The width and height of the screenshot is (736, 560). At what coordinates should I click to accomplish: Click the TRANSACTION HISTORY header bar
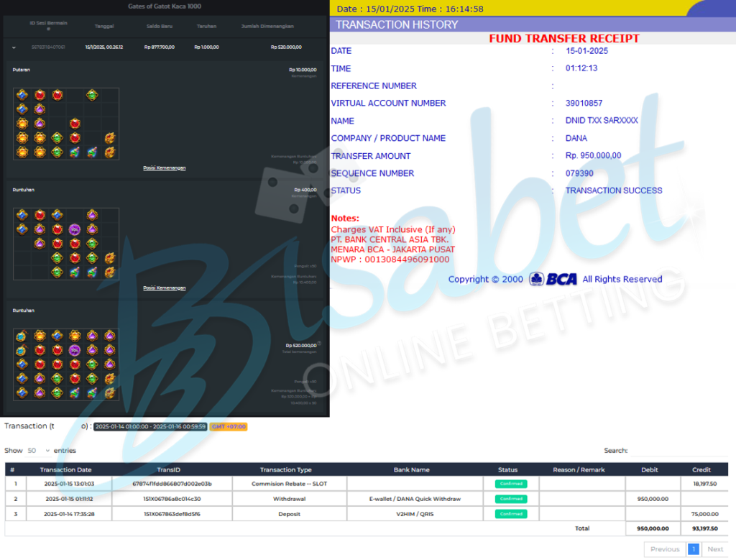[533, 24]
